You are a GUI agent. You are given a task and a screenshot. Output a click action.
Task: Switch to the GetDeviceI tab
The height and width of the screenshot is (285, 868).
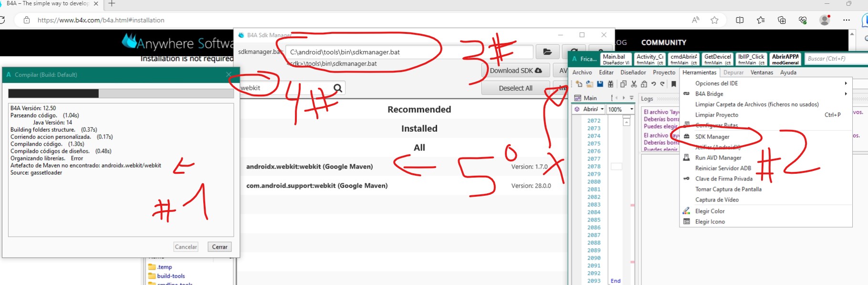coord(717,59)
